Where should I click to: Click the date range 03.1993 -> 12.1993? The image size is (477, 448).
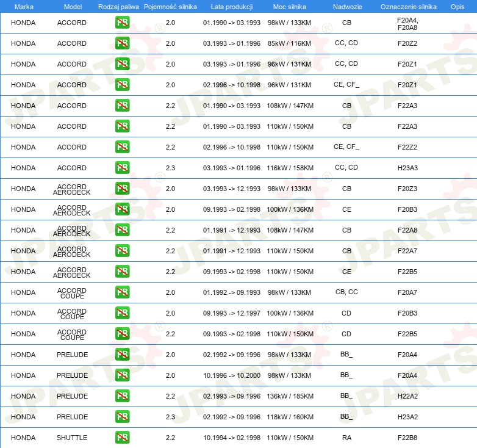[x=232, y=189]
